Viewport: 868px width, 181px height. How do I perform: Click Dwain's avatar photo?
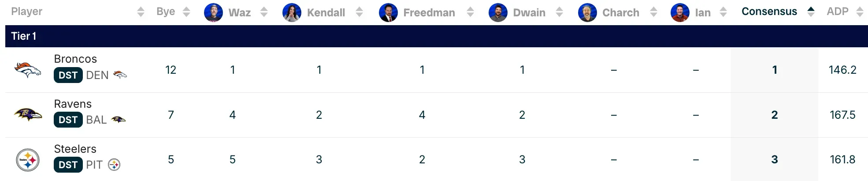pyautogui.click(x=498, y=12)
